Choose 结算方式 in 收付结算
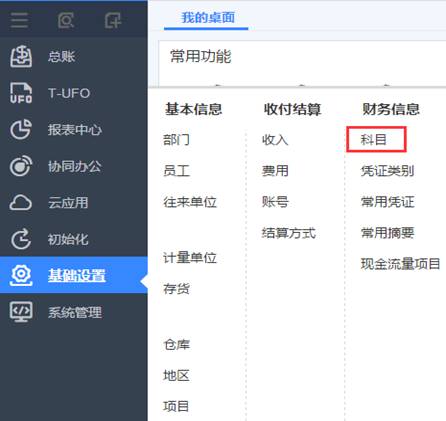Screen dimensions: 446x421 coord(289,233)
